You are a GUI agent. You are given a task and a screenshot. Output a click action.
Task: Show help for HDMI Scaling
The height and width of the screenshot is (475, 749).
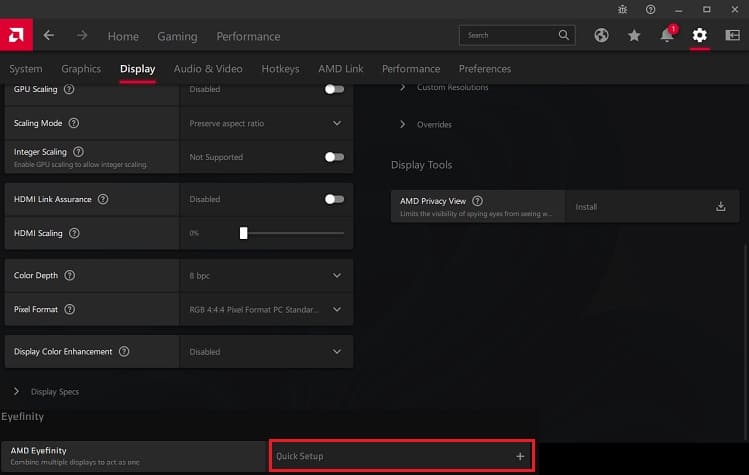tap(74, 233)
